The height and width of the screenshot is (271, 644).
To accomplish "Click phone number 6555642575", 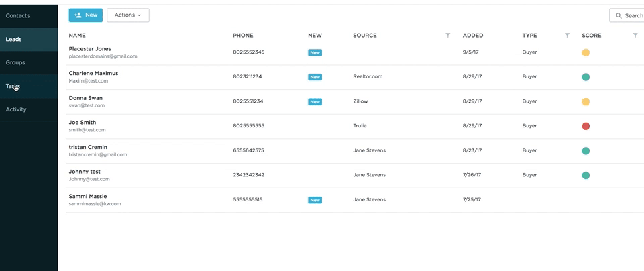I will [248, 151].
